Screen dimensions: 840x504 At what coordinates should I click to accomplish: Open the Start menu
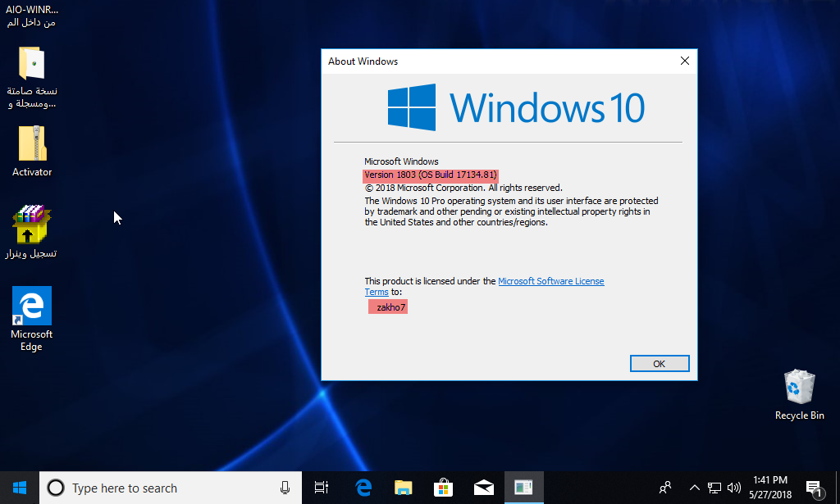[20, 488]
